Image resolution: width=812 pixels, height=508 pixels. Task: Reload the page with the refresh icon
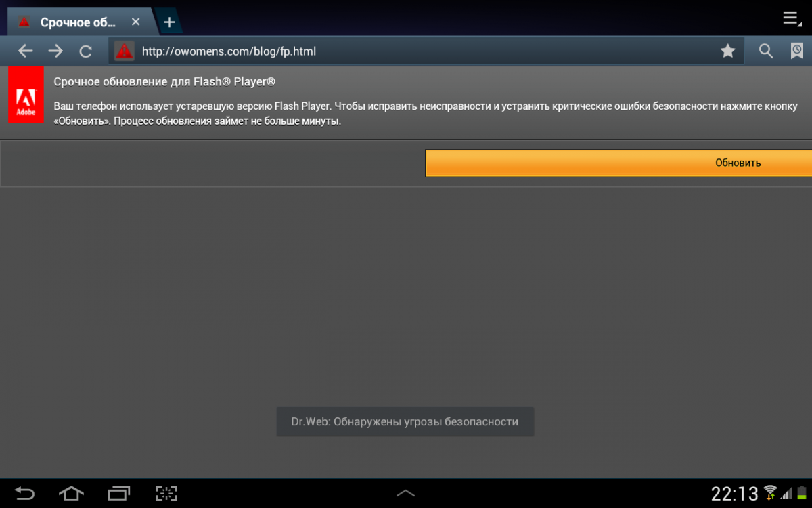(86, 51)
